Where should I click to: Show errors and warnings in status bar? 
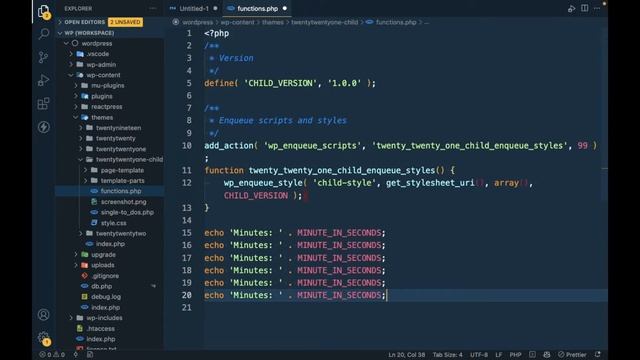point(52,355)
